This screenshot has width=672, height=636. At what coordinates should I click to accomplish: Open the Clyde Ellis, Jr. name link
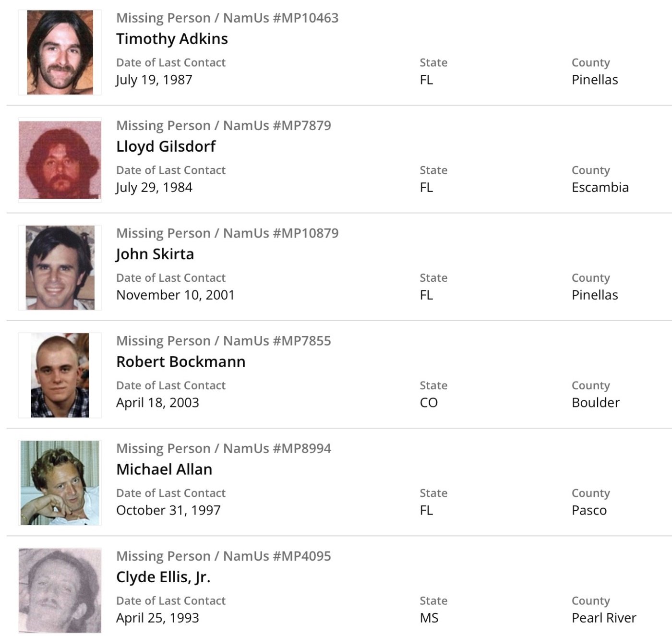pyautogui.click(x=163, y=576)
